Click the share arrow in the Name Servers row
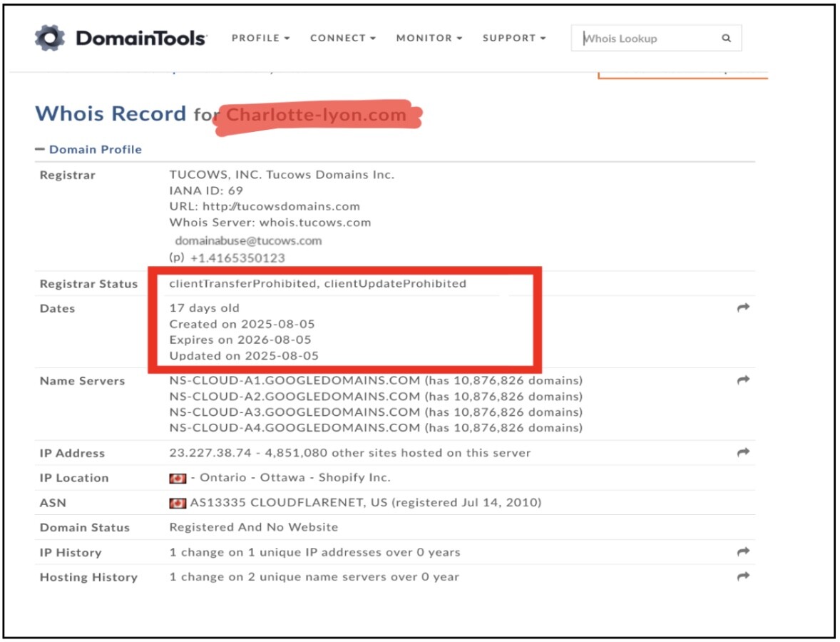Image resolution: width=840 pixels, height=642 pixels. (743, 380)
